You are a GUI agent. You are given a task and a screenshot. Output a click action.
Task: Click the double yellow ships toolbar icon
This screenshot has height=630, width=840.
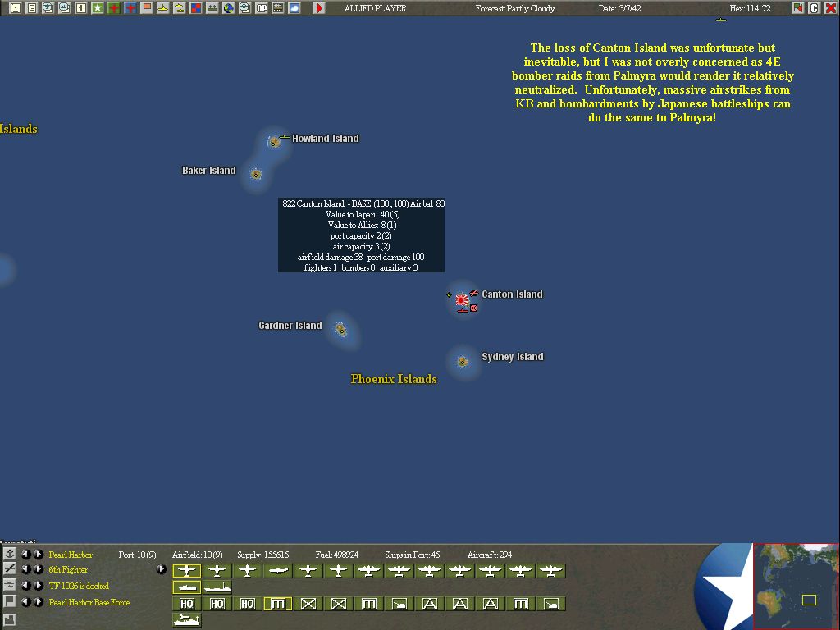pyautogui.click(x=180, y=8)
